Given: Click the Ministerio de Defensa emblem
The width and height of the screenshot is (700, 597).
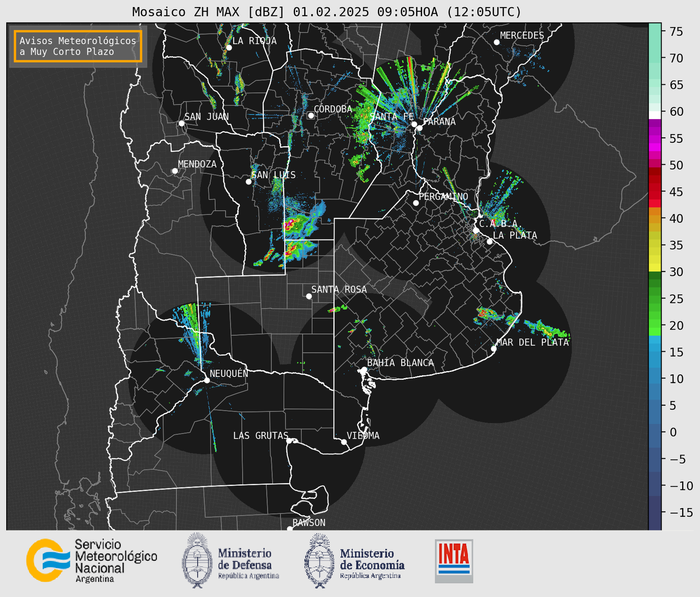Looking at the screenshot, I should click(198, 560).
